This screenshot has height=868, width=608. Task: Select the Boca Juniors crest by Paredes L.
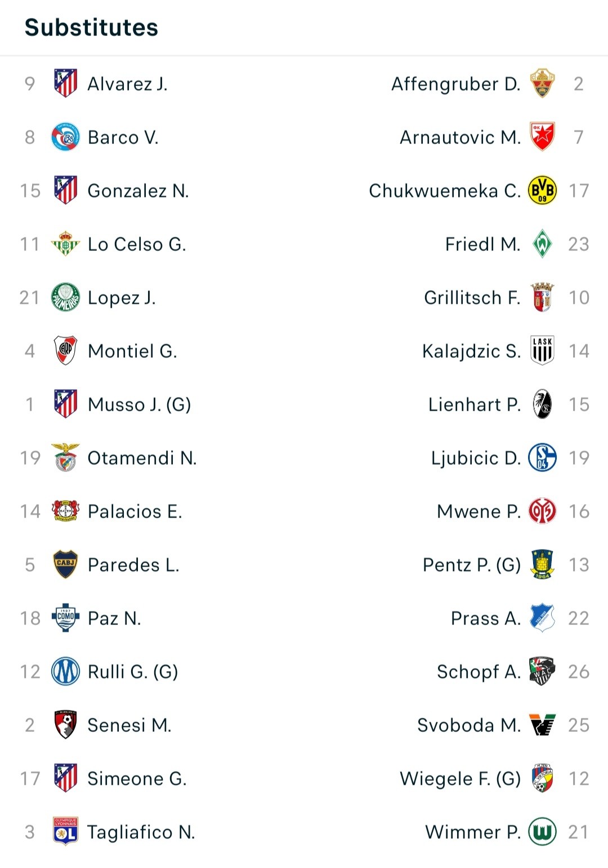pyautogui.click(x=65, y=564)
